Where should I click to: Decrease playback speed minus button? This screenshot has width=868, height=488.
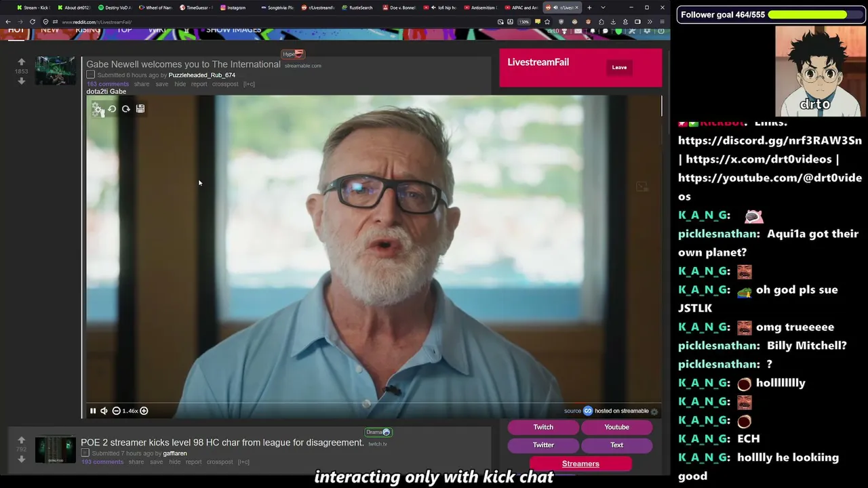116,411
